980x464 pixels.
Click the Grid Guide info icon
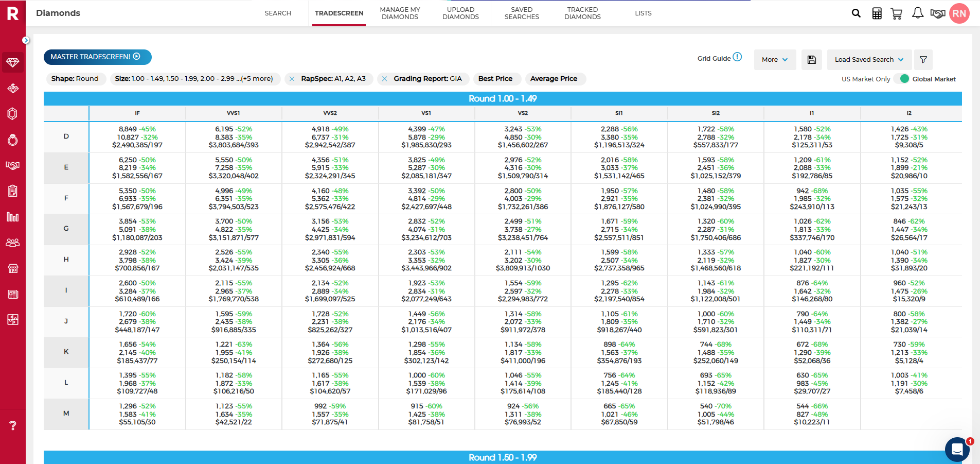(x=737, y=57)
